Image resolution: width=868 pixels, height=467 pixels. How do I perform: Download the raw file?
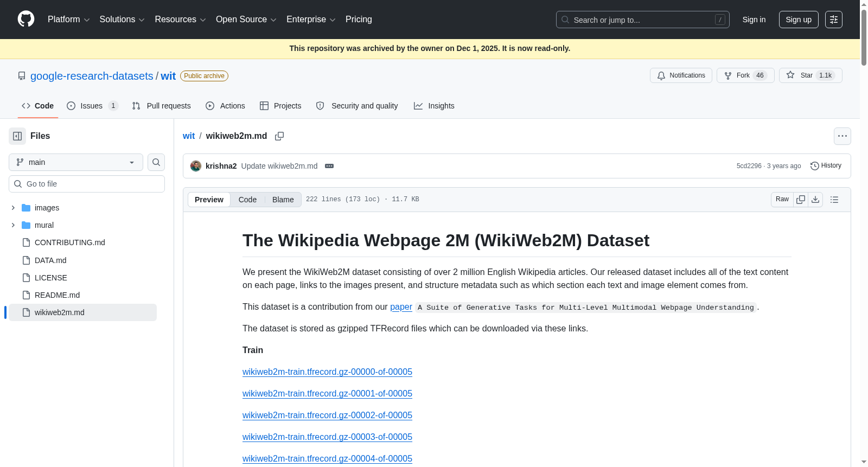coord(815,200)
